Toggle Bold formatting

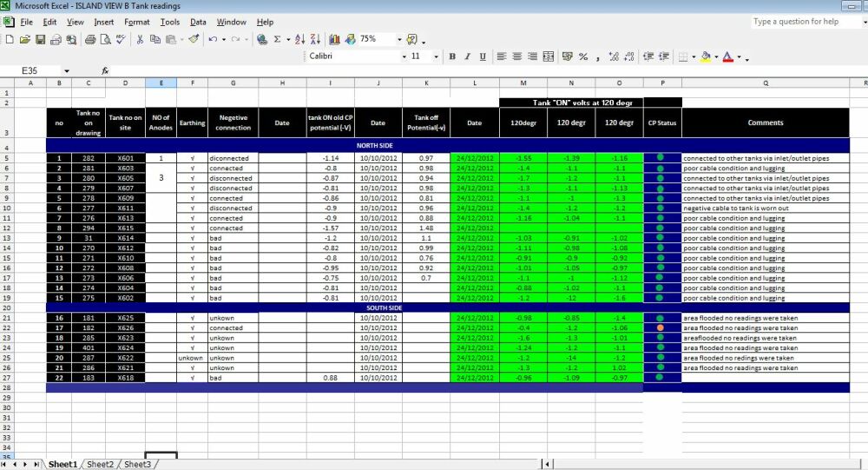pos(452,56)
